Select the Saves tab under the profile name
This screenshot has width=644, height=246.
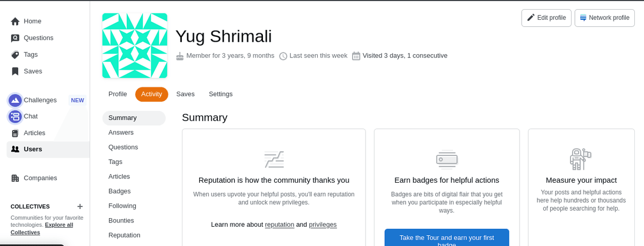(x=185, y=94)
